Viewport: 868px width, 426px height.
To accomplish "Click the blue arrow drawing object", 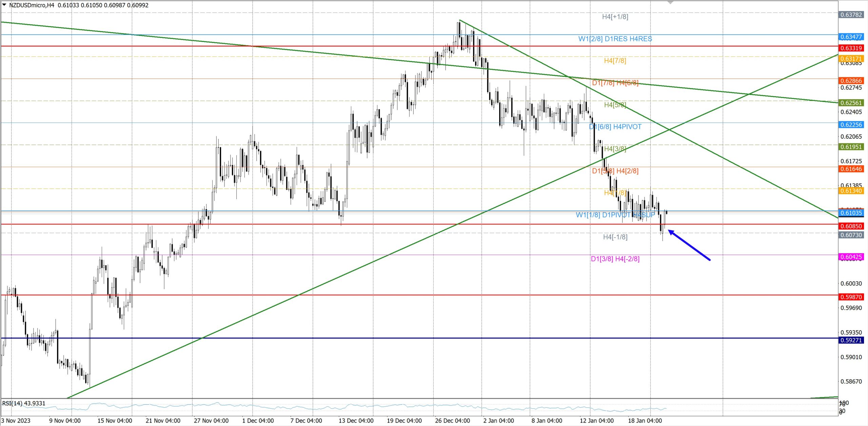I will click(x=689, y=245).
